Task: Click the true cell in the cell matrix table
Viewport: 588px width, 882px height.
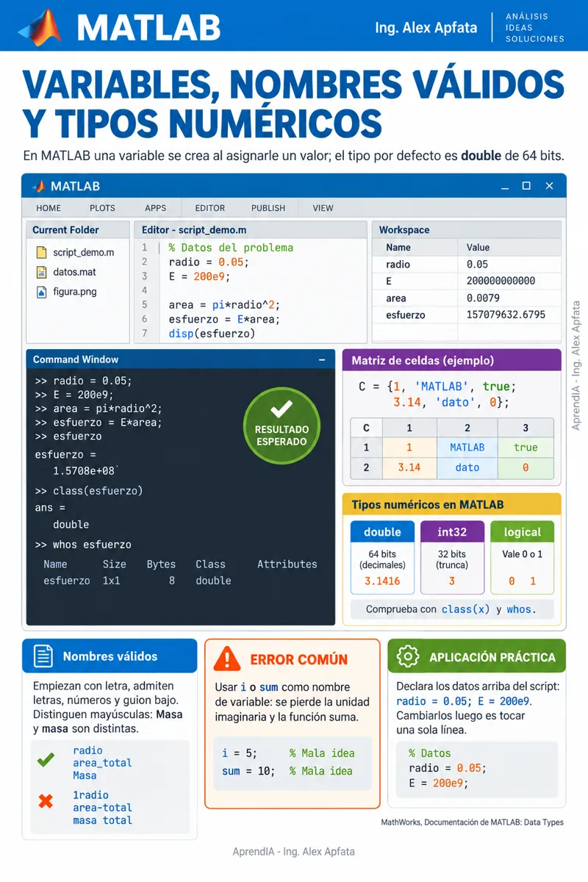Action: point(526,448)
